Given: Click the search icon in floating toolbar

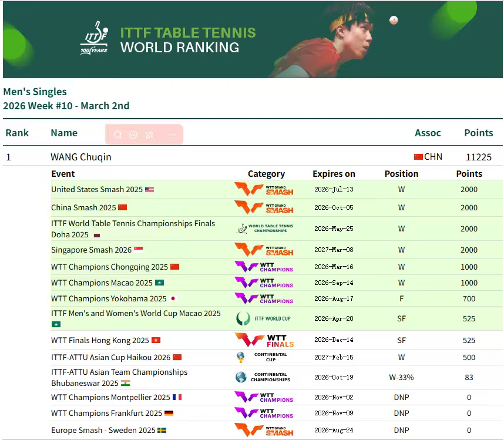Looking at the screenshot, I should (x=117, y=135).
